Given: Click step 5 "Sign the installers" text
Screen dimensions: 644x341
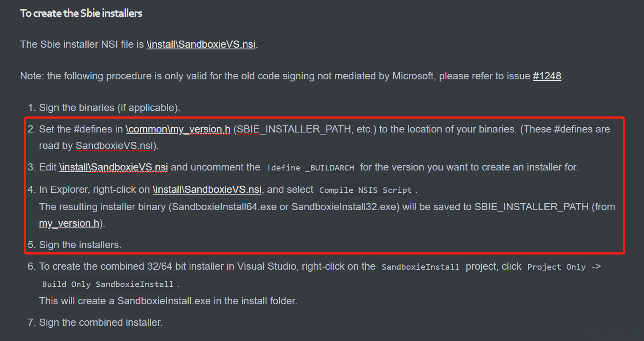Looking at the screenshot, I should [80, 245].
